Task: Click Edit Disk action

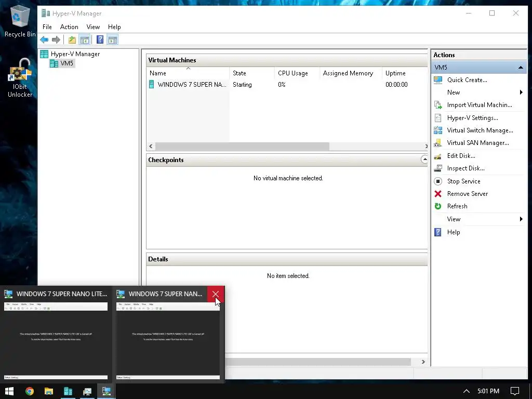Action: 478,156
